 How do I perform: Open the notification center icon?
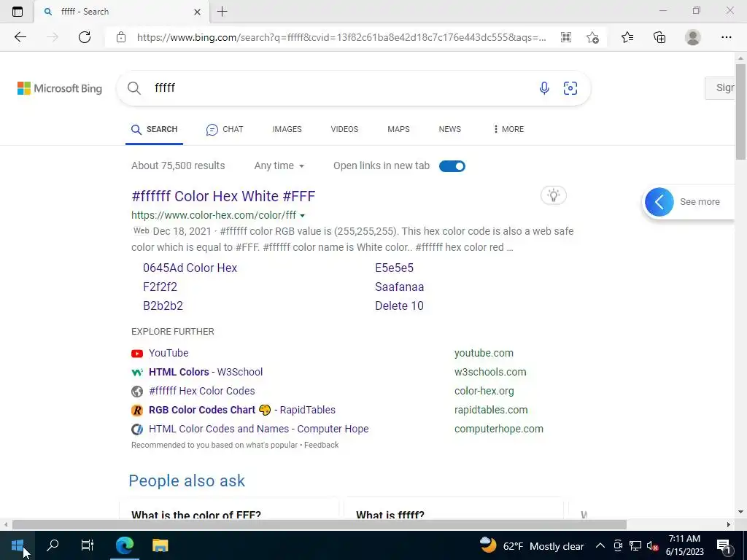(724, 545)
